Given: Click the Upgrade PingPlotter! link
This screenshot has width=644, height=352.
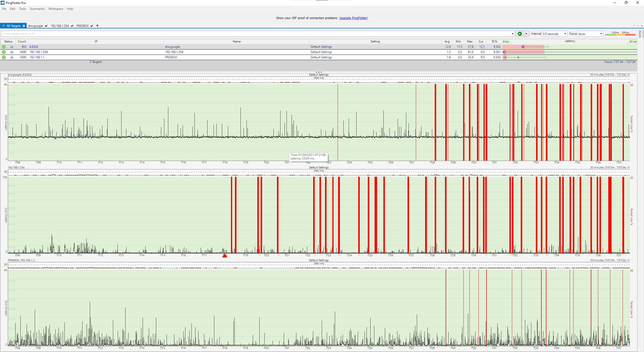Looking at the screenshot, I should pos(353,18).
